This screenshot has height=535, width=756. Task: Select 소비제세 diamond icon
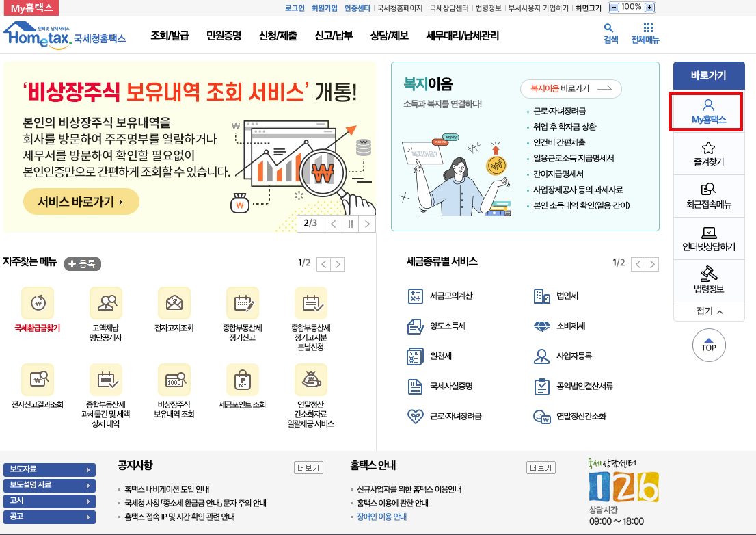[542, 326]
